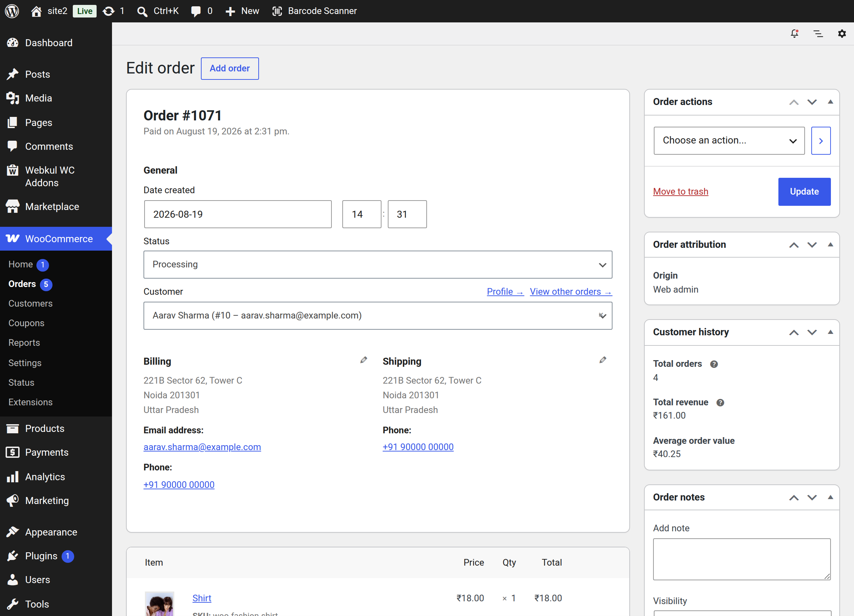Screen dimensions: 854x616
Task: Move Order attribution panel up
Action: click(794, 245)
